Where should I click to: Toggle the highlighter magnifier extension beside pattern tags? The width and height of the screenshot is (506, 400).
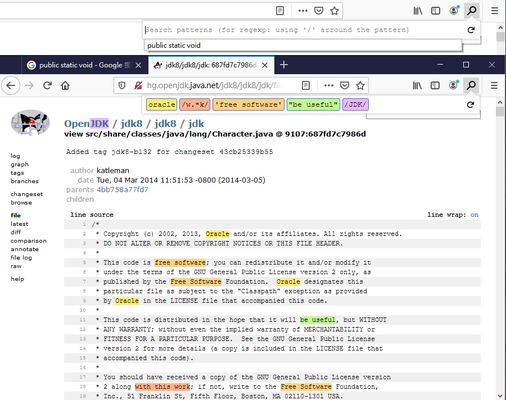coord(471,85)
